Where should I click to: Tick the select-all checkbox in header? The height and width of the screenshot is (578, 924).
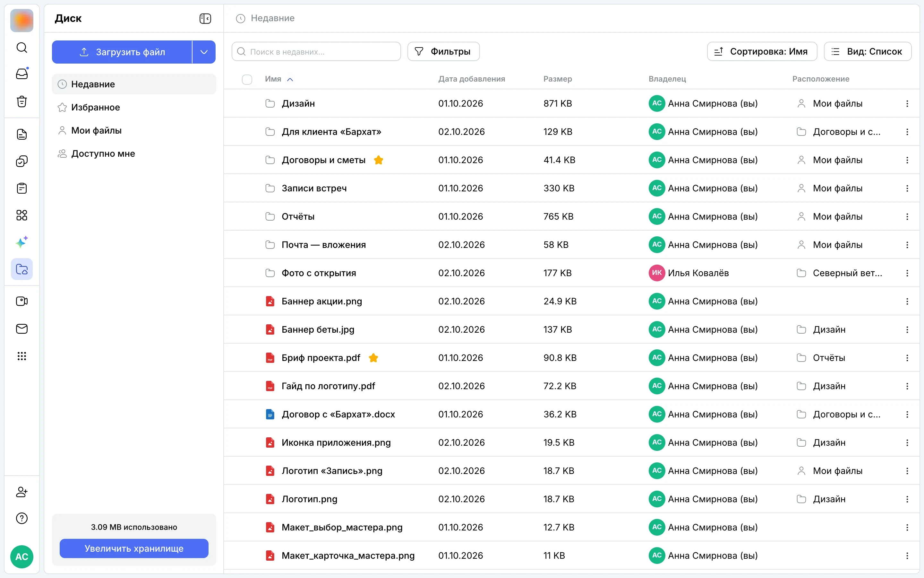click(x=247, y=79)
